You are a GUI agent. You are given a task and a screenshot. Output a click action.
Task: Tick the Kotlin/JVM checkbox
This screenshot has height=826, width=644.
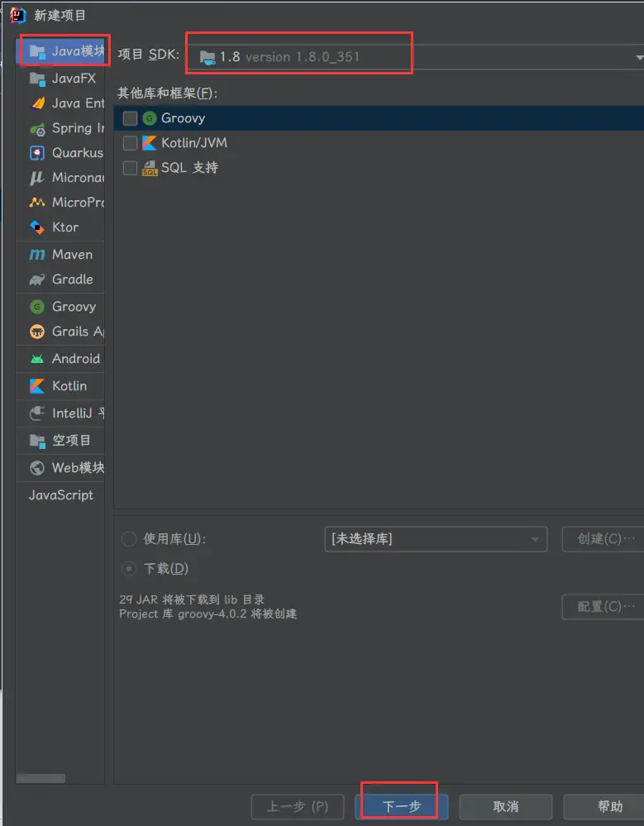coord(130,143)
